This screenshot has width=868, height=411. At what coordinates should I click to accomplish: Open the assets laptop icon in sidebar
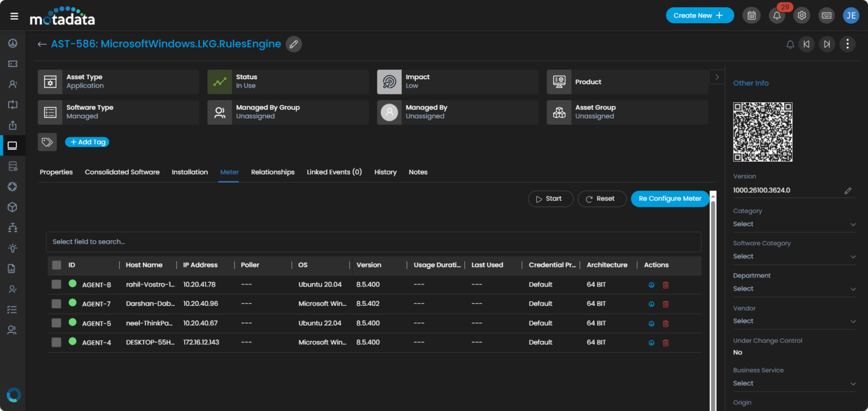point(12,145)
